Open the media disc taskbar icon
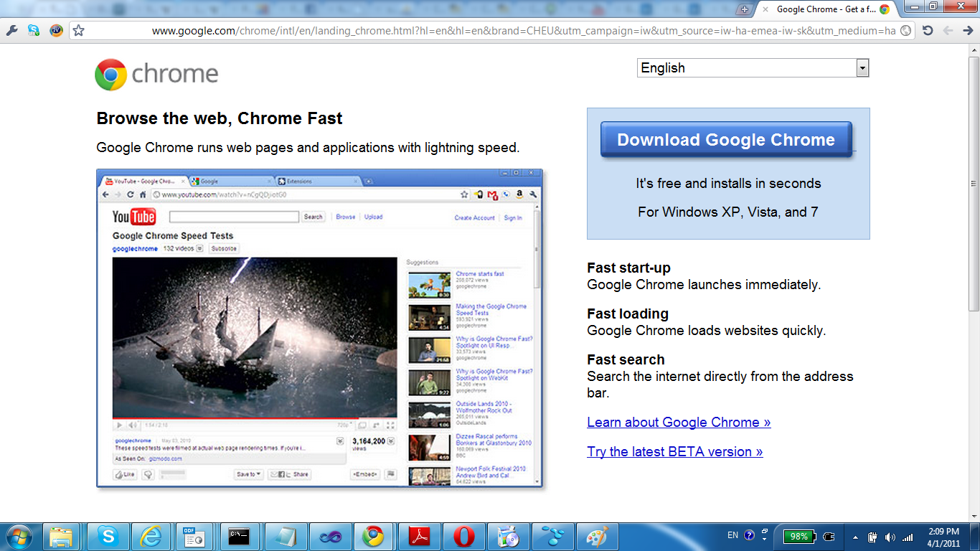This screenshot has height=551, width=980. coord(508,536)
